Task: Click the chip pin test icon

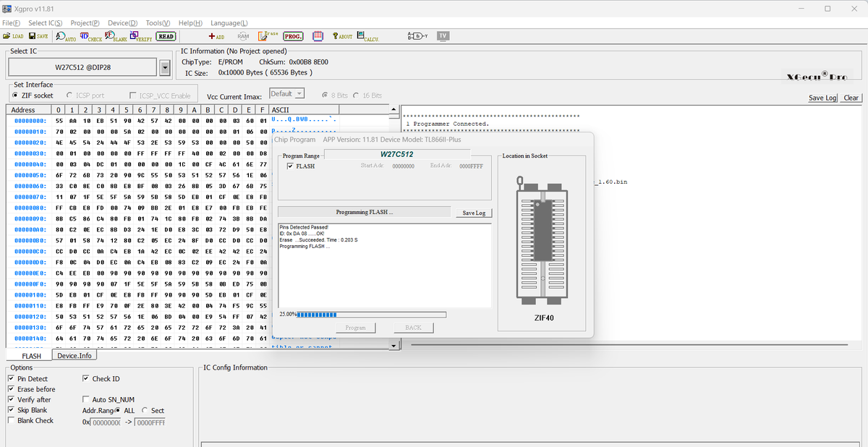Action: point(318,36)
